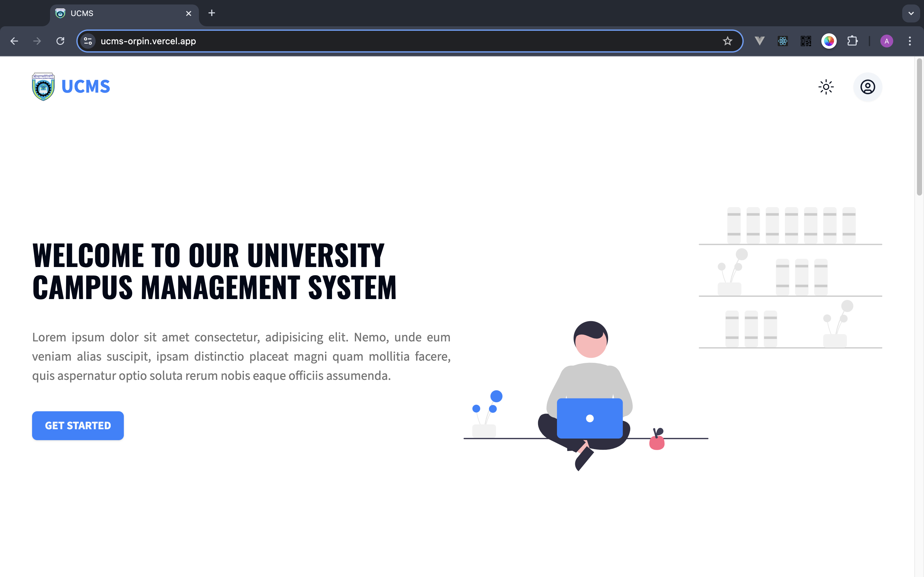Open the React Developer Tools extension
924x577 pixels.
pos(783,41)
